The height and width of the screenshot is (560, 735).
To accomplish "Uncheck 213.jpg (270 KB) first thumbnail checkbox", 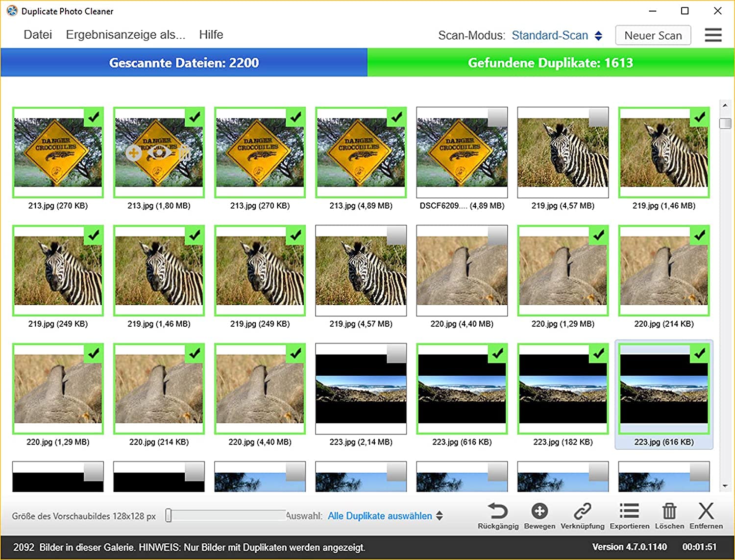I will (x=93, y=117).
